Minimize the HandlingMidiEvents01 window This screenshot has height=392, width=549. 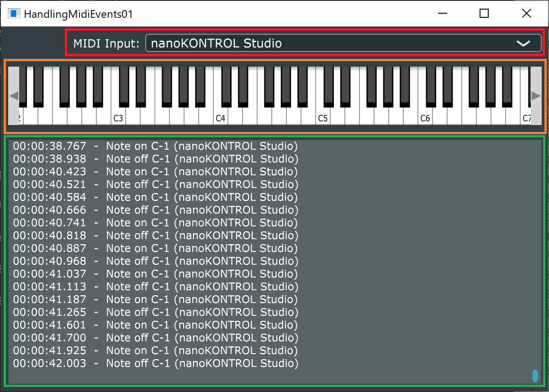pos(442,14)
